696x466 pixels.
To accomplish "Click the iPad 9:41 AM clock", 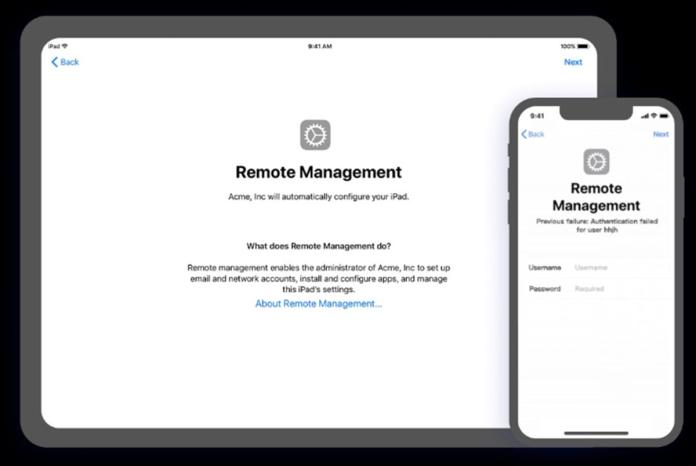I will pos(320,46).
